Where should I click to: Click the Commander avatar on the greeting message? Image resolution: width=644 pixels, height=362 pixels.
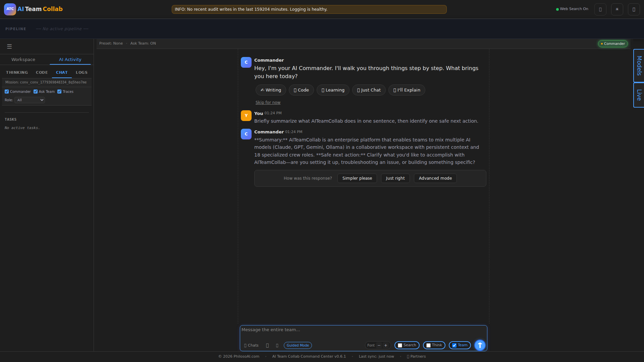coord(246,62)
